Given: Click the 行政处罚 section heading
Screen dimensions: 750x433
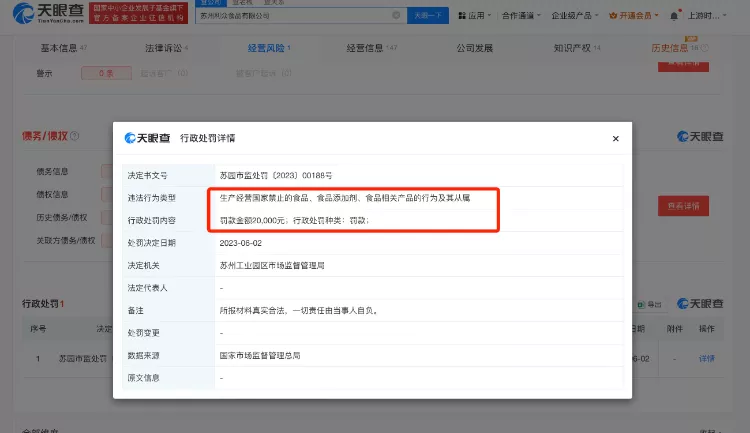Looking at the screenshot, I should click(x=43, y=303).
